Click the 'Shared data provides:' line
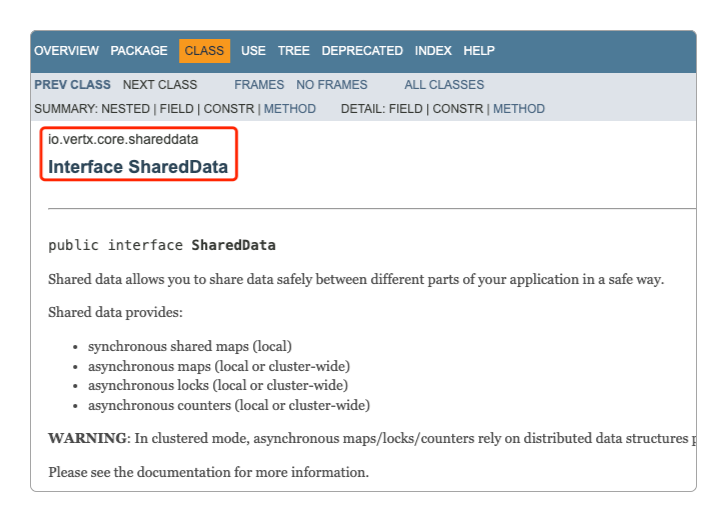The image size is (727, 522). (115, 312)
